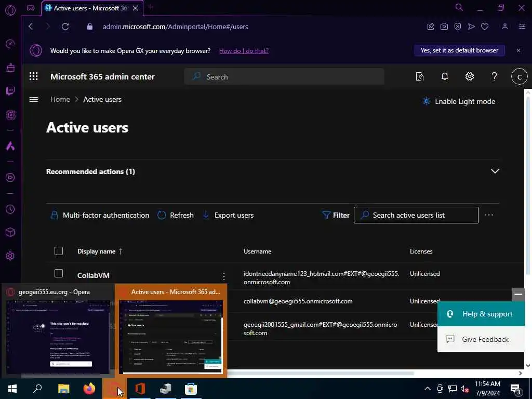The image size is (532, 399).
Task: Toggle the admin center navigation hamburger menu
Action: click(x=34, y=99)
